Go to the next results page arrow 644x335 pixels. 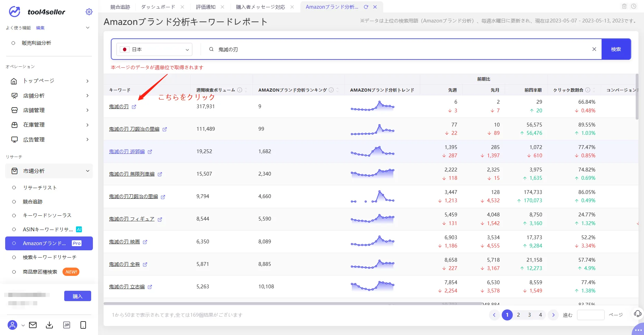pos(553,315)
